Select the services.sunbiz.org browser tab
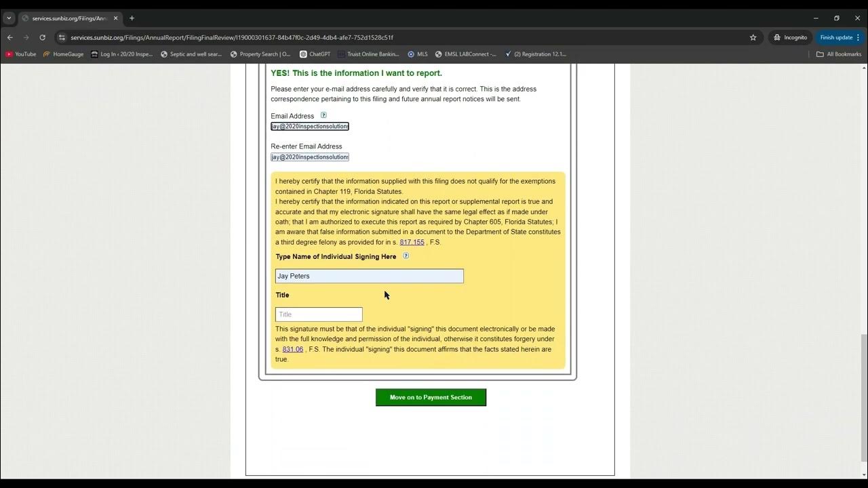Screen dimensions: 868x488 click(69, 18)
